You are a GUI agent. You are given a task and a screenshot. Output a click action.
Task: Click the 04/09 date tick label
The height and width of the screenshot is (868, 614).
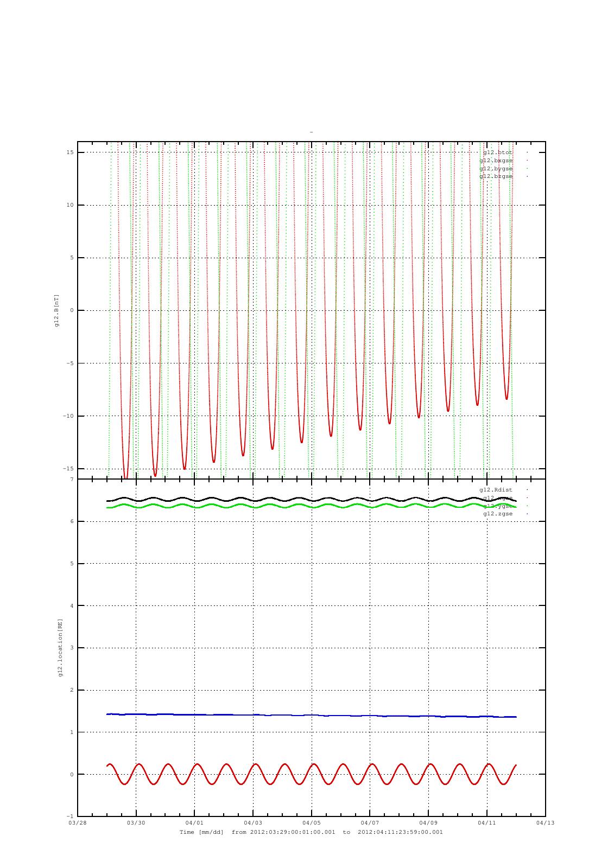(x=428, y=823)
